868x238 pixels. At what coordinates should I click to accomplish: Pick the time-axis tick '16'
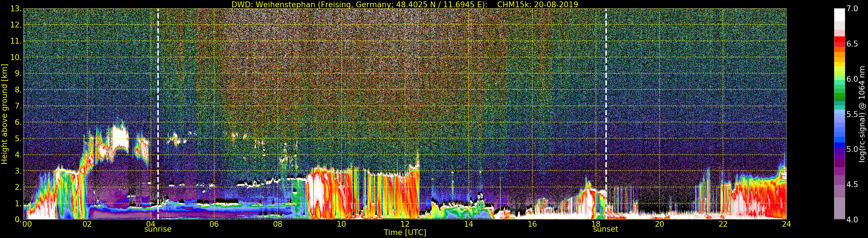click(532, 224)
